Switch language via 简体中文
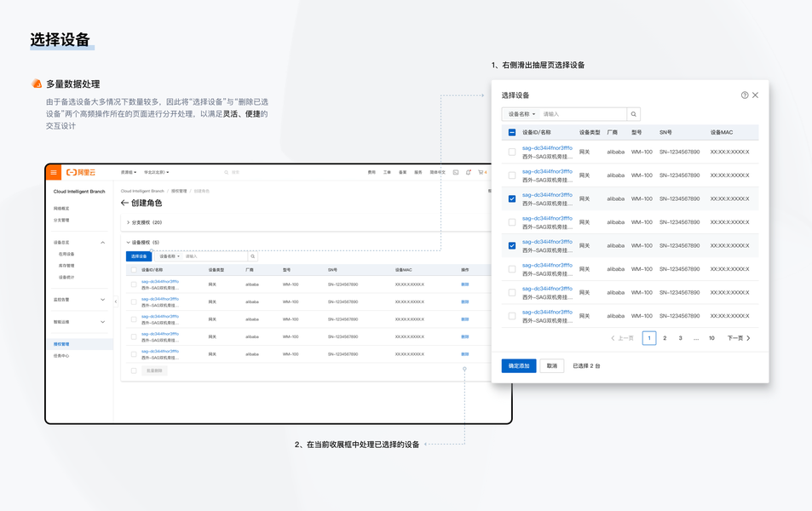The height and width of the screenshot is (511, 812). (437, 172)
